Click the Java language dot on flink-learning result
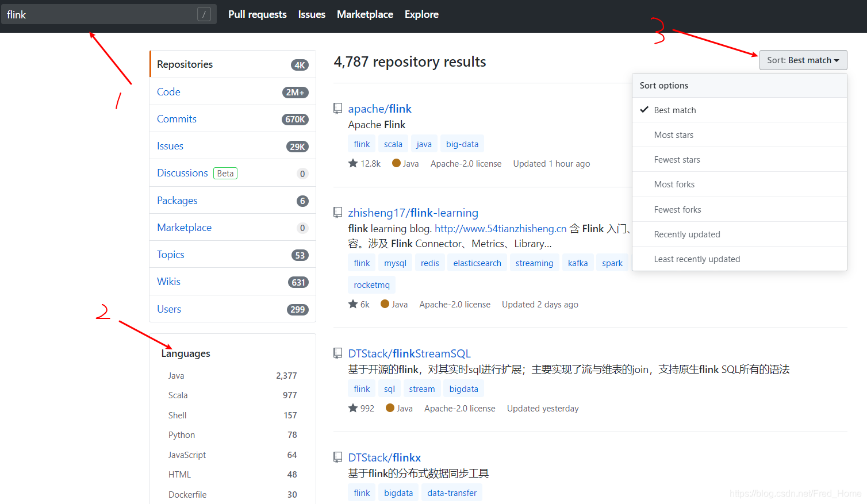This screenshot has height=504, width=867. (x=385, y=304)
